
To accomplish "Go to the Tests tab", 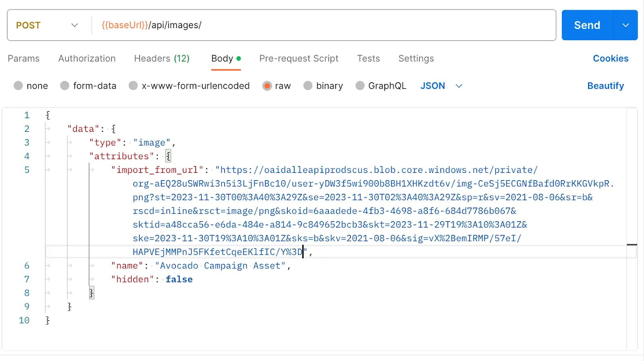I will pyautogui.click(x=368, y=59).
